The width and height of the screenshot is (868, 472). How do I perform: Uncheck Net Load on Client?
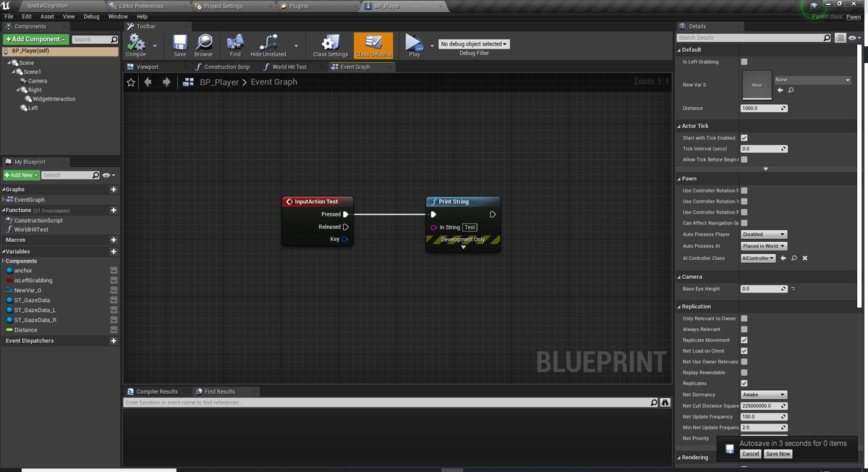[744, 351]
